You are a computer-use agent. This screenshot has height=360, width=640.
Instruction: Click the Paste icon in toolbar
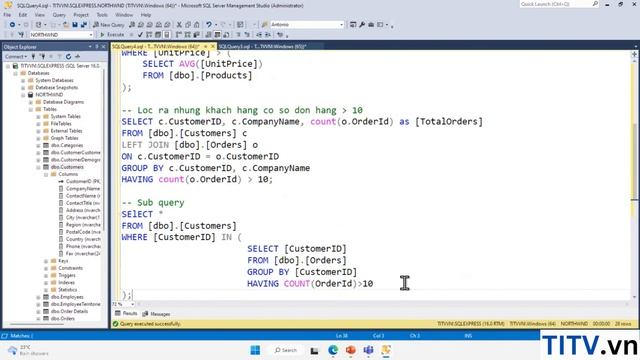(197, 24)
